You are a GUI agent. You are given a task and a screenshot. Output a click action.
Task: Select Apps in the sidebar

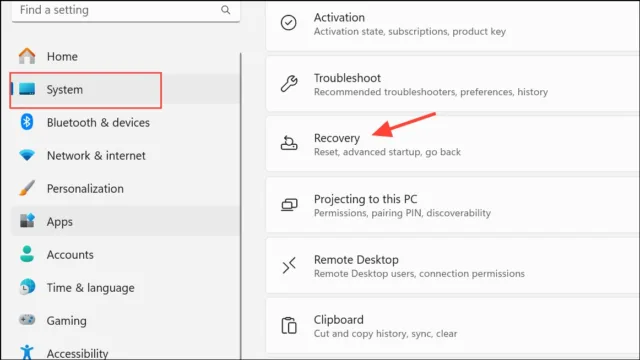tap(126, 222)
